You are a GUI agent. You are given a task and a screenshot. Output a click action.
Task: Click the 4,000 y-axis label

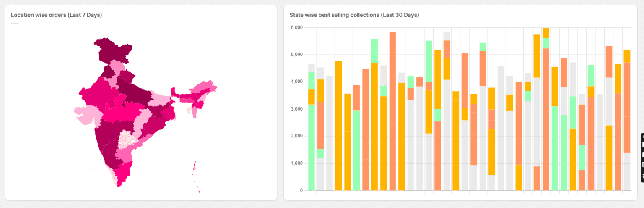point(296,82)
